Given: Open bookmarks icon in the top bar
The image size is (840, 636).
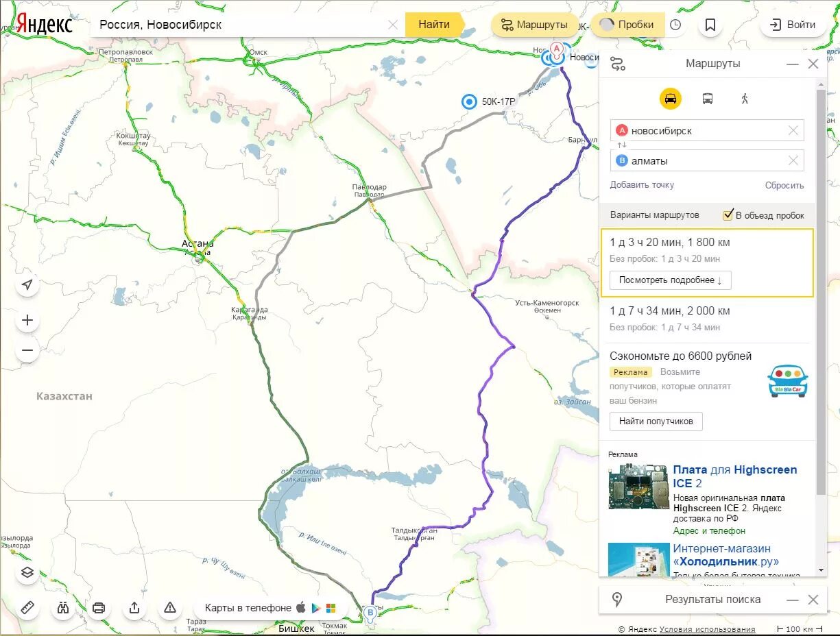Looking at the screenshot, I should (710, 25).
